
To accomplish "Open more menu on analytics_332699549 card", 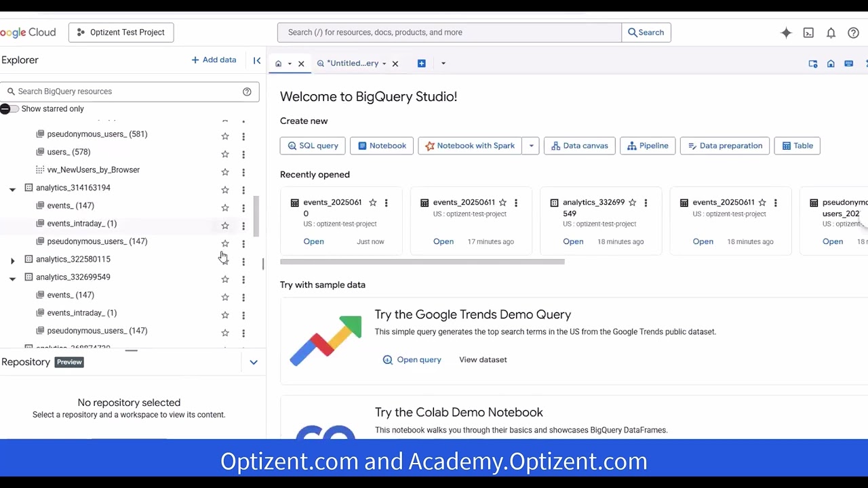I will tap(646, 203).
